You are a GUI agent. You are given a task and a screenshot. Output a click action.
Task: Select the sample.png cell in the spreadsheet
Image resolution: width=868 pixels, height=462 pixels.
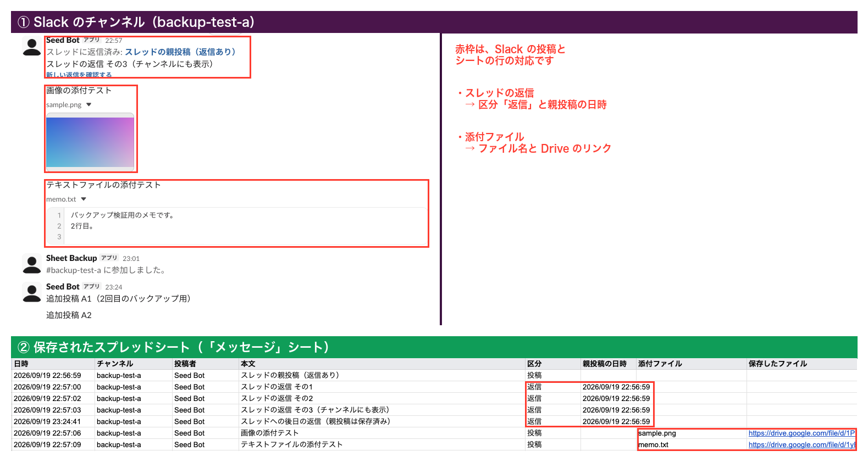[691, 433]
